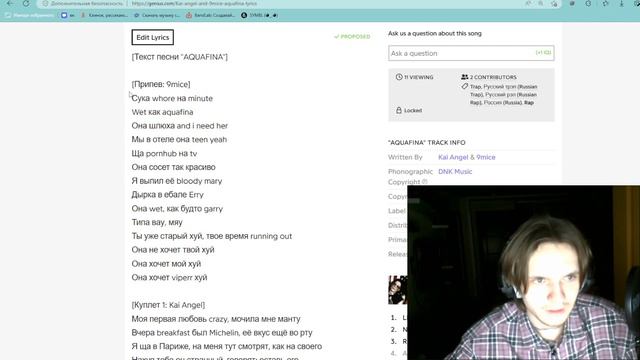Click the import favorites bookmark item

[x=29, y=15]
